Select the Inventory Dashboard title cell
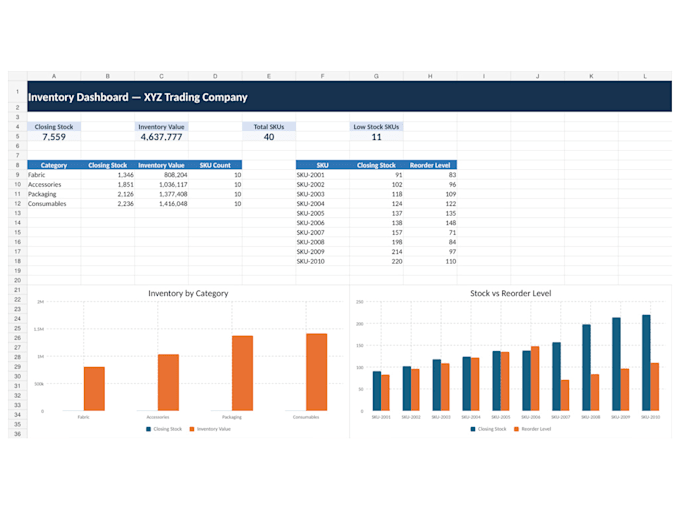680x510 pixels. pyautogui.click(x=349, y=97)
